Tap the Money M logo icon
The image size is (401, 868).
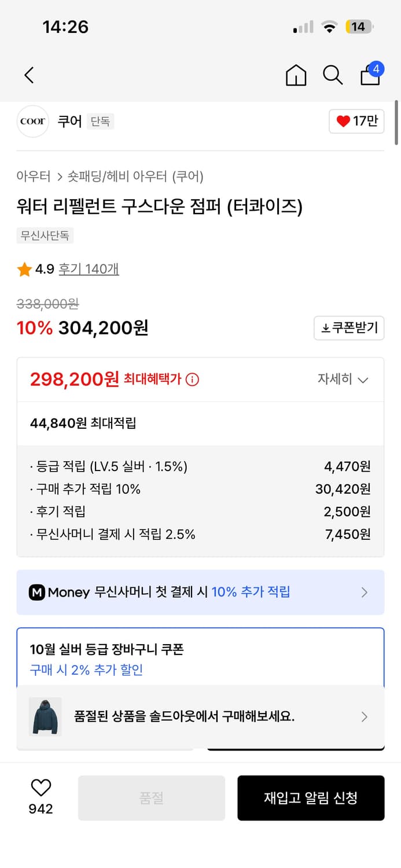pyautogui.click(x=37, y=592)
